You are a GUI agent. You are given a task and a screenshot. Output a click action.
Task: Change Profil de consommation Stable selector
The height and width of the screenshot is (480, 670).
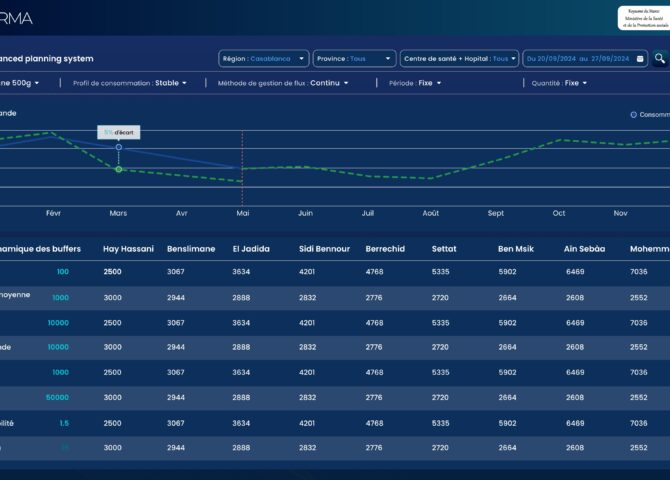130,83
